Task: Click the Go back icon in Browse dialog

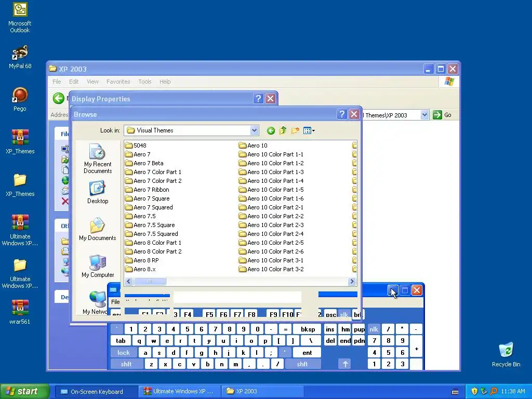Action: point(270,130)
